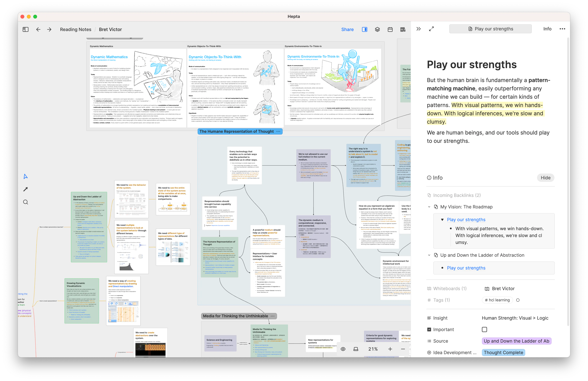Image resolution: width=588 pixels, height=381 pixels.
Task: Toggle the eye preview mode at bottom
Action: [x=343, y=349]
